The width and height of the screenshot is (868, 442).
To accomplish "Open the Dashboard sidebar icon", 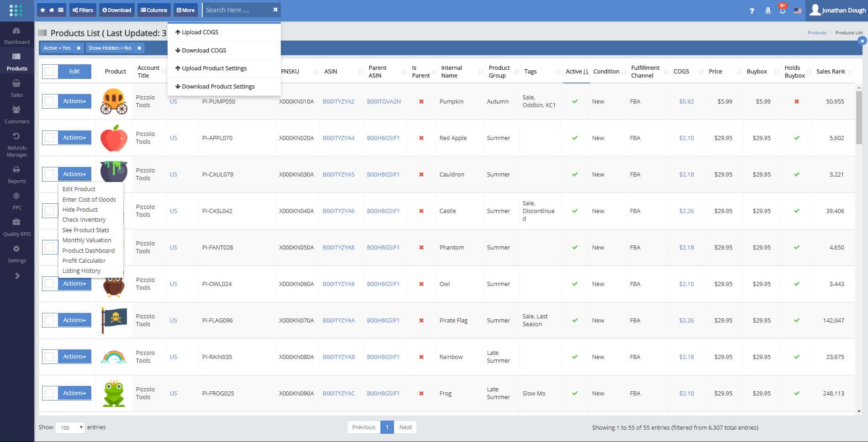I will (x=16, y=31).
